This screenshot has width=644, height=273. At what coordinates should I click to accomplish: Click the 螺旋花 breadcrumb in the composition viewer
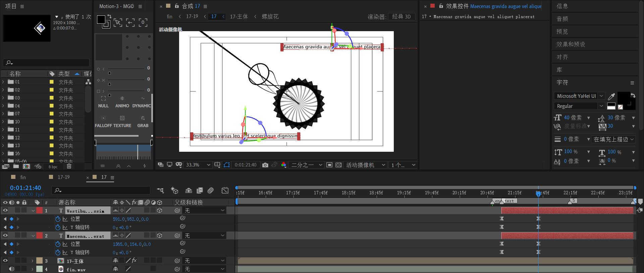tap(270, 16)
